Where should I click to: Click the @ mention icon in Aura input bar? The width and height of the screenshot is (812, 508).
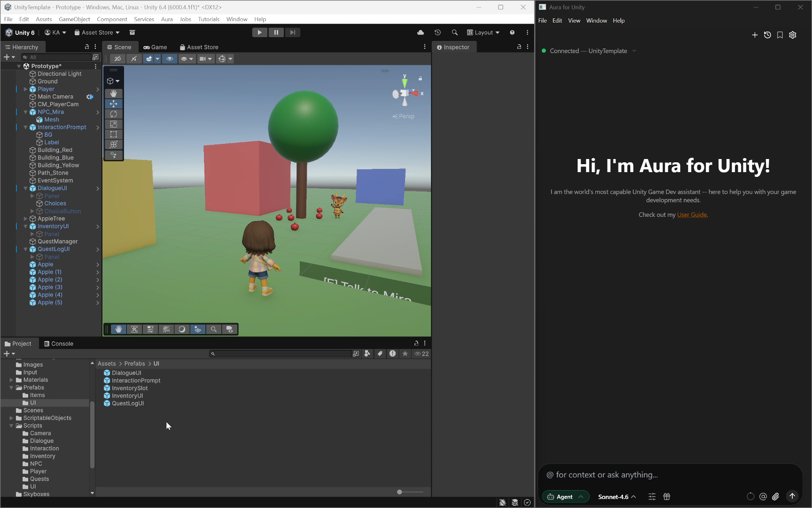pyautogui.click(x=763, y=497)
